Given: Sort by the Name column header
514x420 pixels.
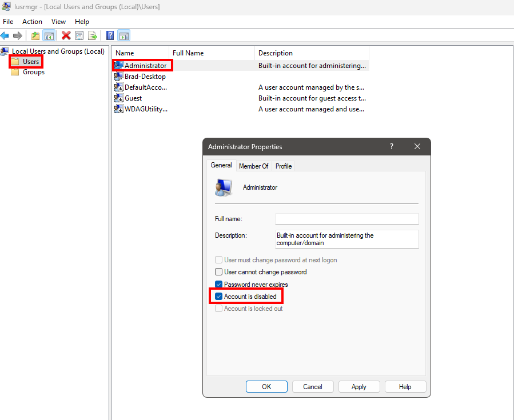Looking at the screenshot, I should click(x=140, y=53).
